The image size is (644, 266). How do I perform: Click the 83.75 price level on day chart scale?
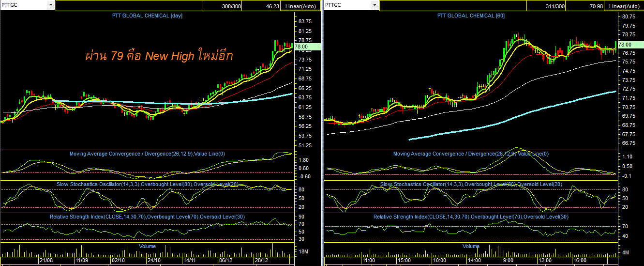click(305, 21)
